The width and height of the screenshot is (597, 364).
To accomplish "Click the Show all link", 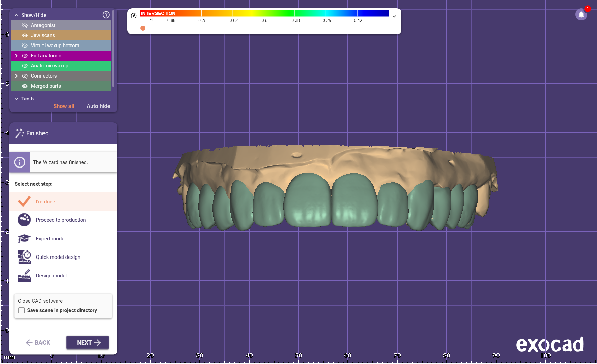I will click(x=63, y=106).
